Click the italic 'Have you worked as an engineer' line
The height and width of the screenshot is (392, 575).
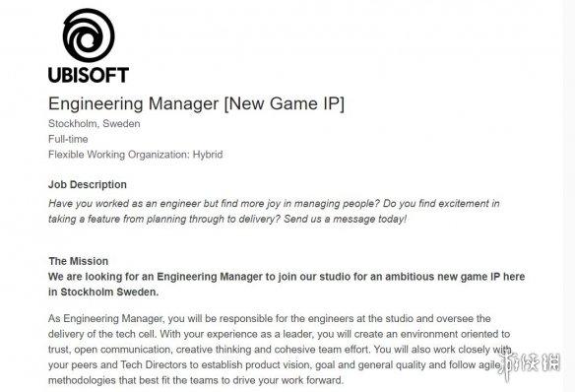click(x=274, y=204)
